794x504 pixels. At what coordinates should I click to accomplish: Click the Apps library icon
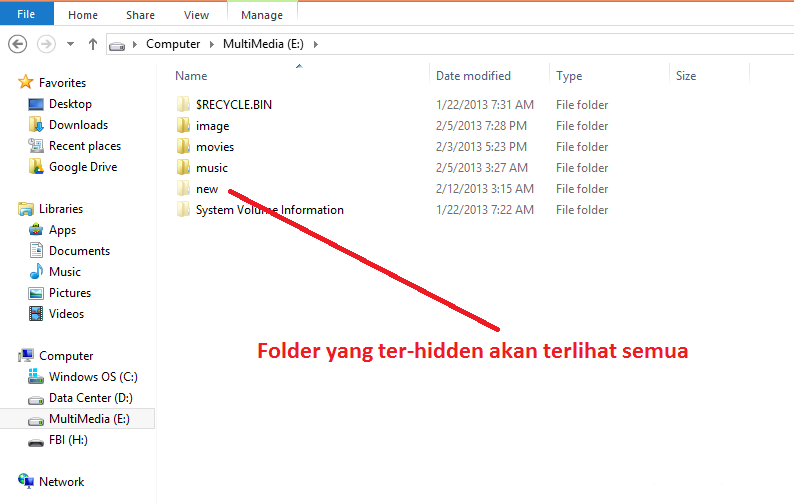(36, 229)
